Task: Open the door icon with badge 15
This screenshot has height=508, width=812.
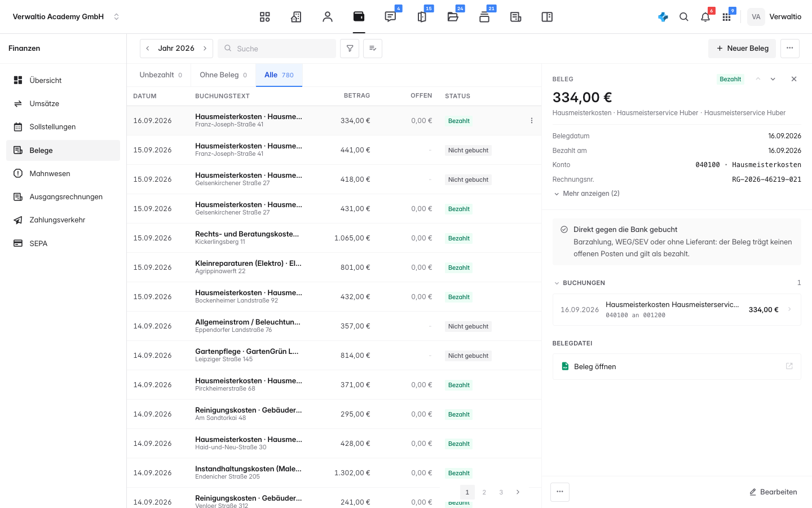Action: [x=422, y=17]
